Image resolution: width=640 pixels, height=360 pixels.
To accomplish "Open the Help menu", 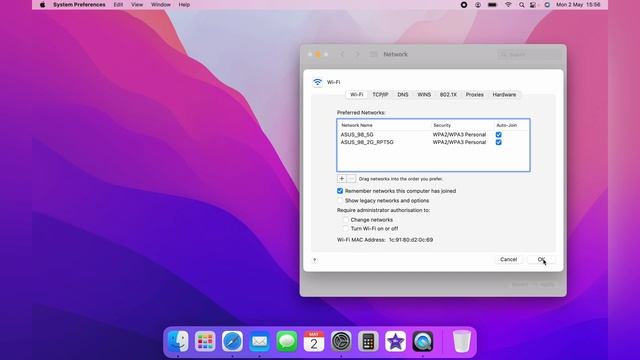I will point(184,5).
